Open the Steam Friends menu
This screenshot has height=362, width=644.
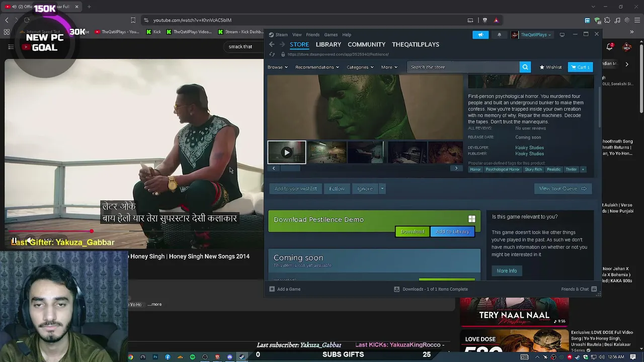pyautogui.click(x=312, y=35)
